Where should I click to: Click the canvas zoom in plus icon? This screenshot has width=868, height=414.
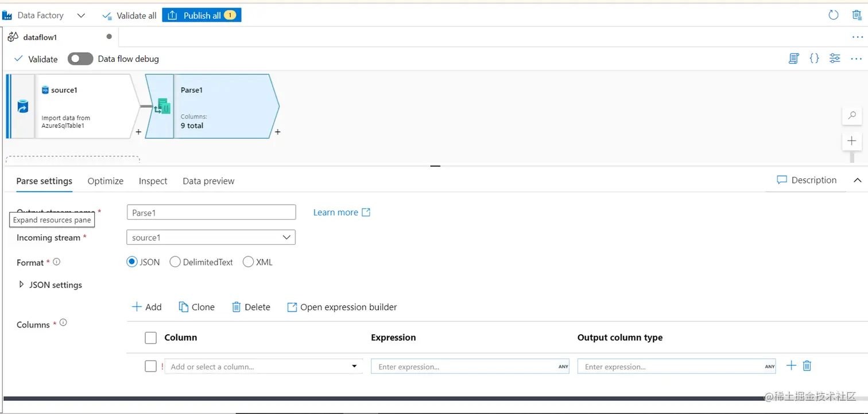(x=852, y=140)
